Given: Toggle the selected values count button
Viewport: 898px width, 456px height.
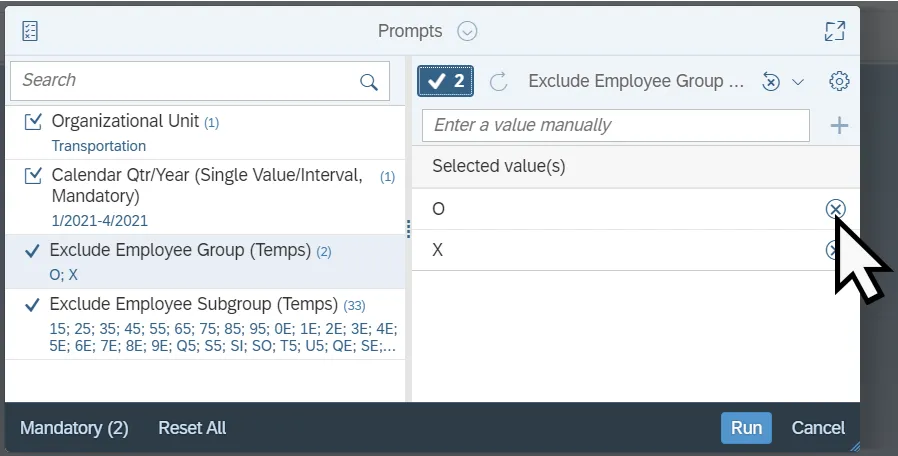Looking at the screenshot, I should [x=446, y=82].
